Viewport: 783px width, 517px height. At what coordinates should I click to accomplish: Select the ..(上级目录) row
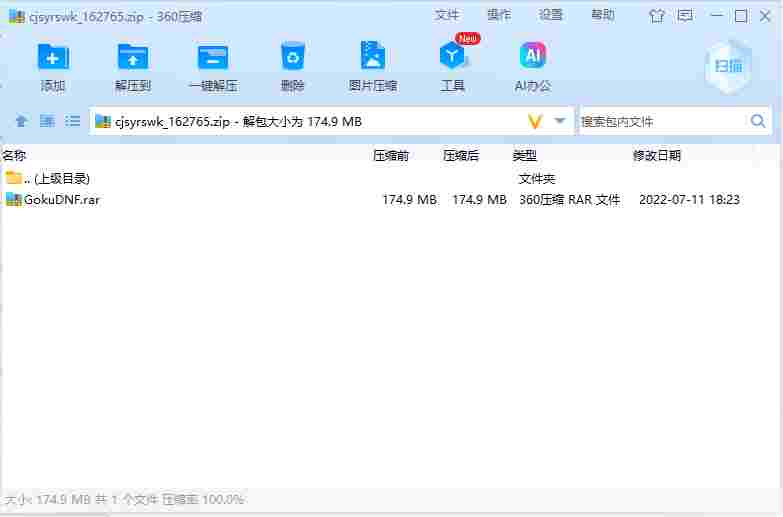(x=390, y=178)
